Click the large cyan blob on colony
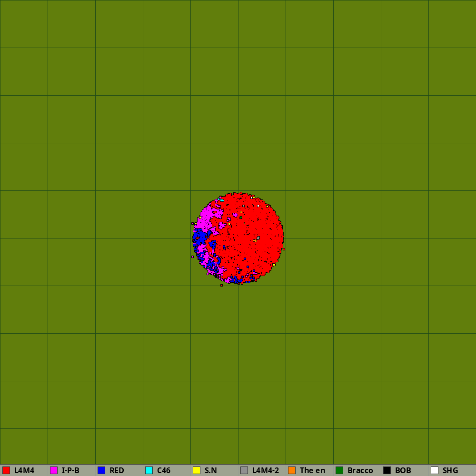The height and width of the screenshot is (476, 476). click(x=222, y=200)
